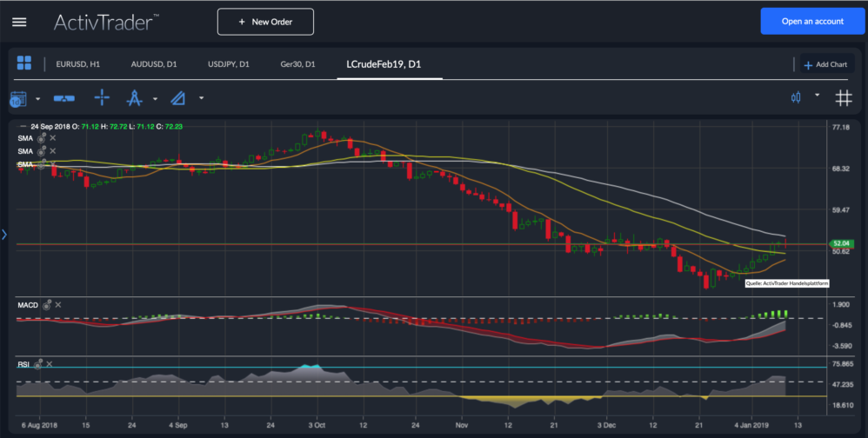Collapse the price legend minus icon
The image size is (868, 438).
pyautogui.click(x=23, y=127)
